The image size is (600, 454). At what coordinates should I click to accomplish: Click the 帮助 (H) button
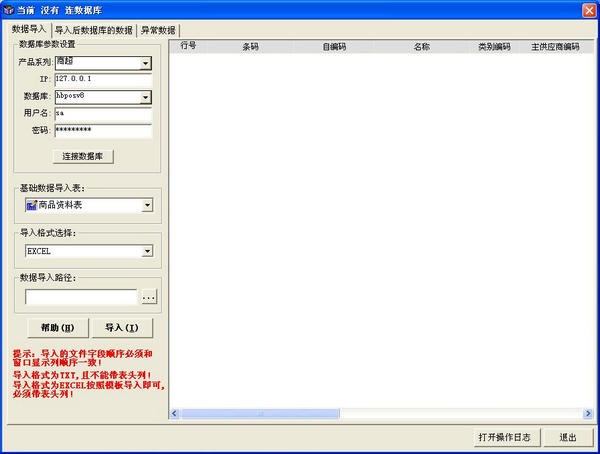[x=58, y=328]
